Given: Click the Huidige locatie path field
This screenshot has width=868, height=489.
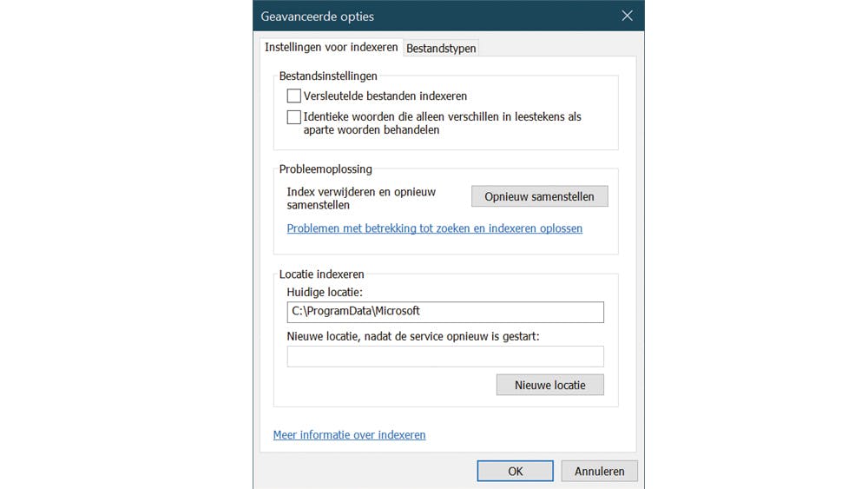Looking at the screenshot, I should [x=444, y=312].
